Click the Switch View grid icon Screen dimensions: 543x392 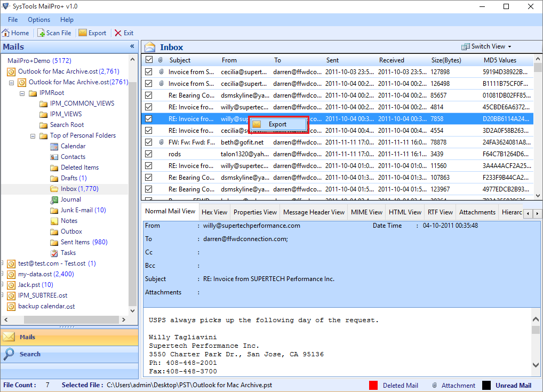tap(466, 46)
